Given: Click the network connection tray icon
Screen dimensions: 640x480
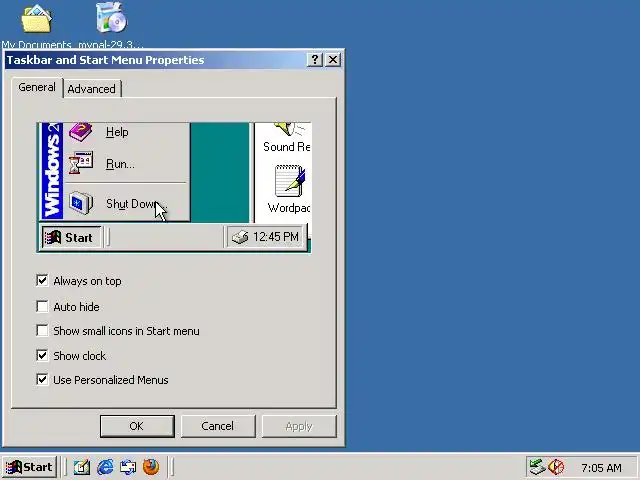Looking at the screenshot, I should pyautogui.click(x=537, y=467).
